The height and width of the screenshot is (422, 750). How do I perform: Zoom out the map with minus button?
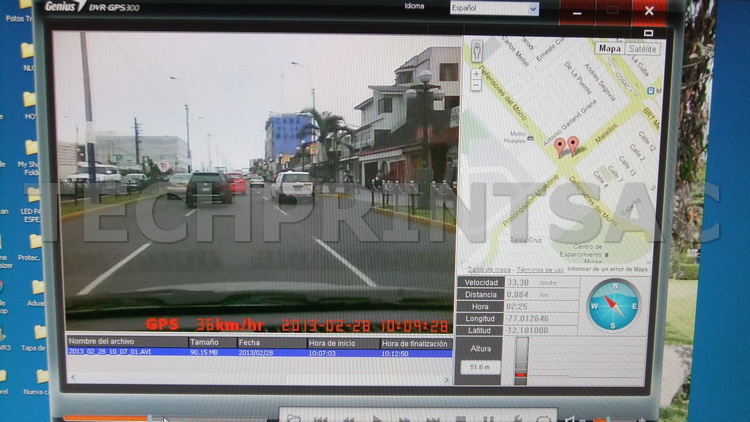click(x=475, y=86)
